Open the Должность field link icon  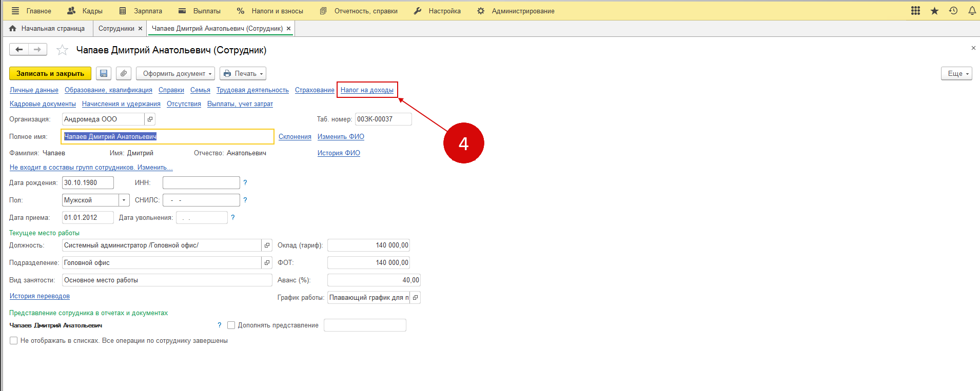pyautogui.click(x=267, y=245)
